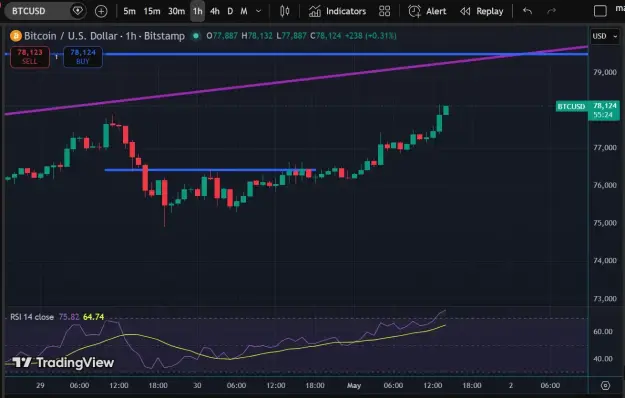Image resolution: width=625 pixels, height=398 pixels.
Task: Switch to the D daily timeframe
Action: 230,11
